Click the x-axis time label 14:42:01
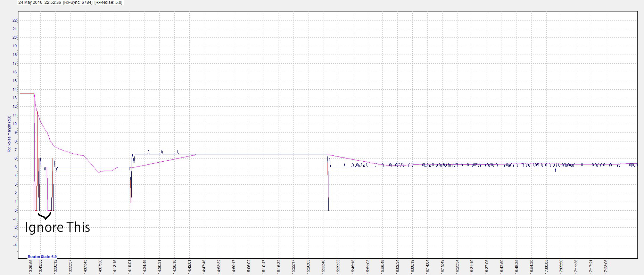The height and width of the screenshot is (275, 644). pyautogui.click(x=190, y=267)
